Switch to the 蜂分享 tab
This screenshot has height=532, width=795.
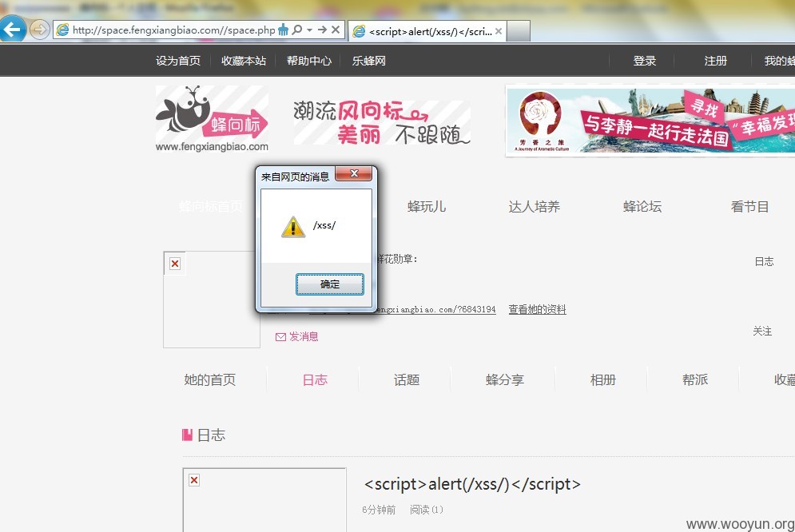coord(504,380)
